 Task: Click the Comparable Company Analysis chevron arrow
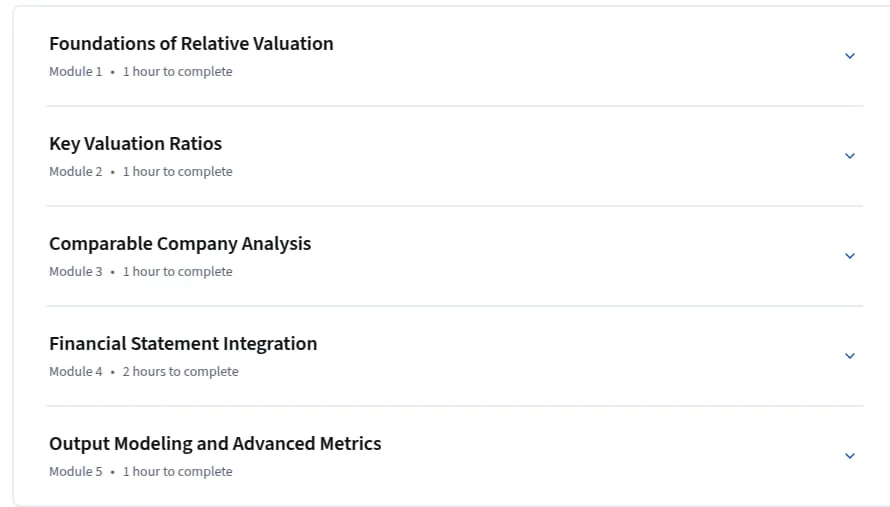850,255
